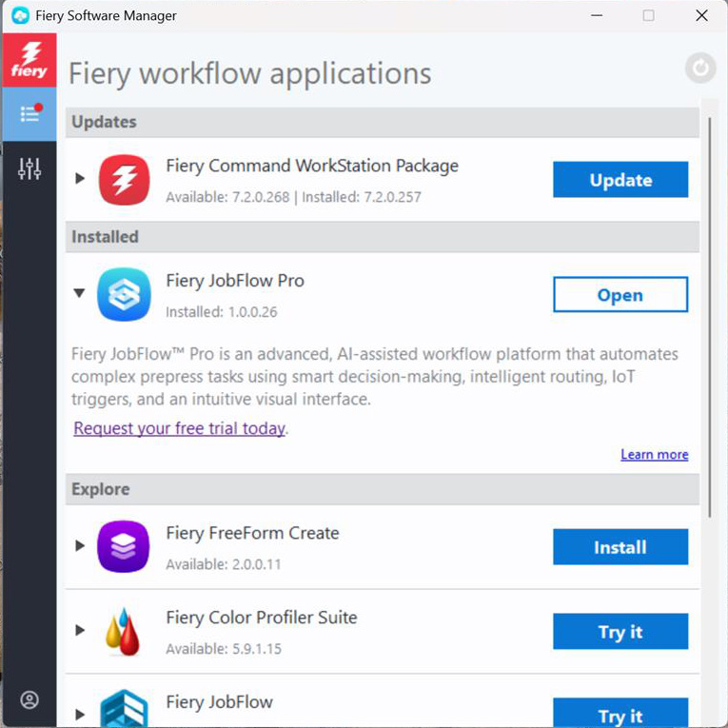Click 'Available: 2.0.0.11' version text

click(x=224, y=564)
